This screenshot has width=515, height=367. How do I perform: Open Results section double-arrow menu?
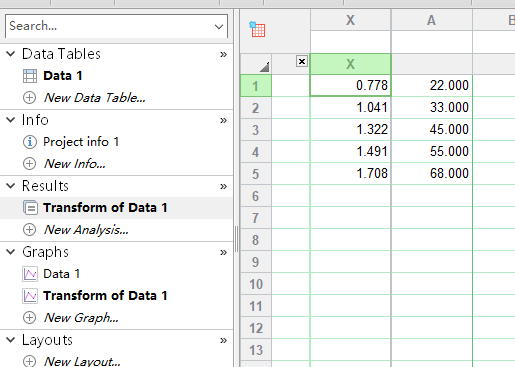[223, 186]
